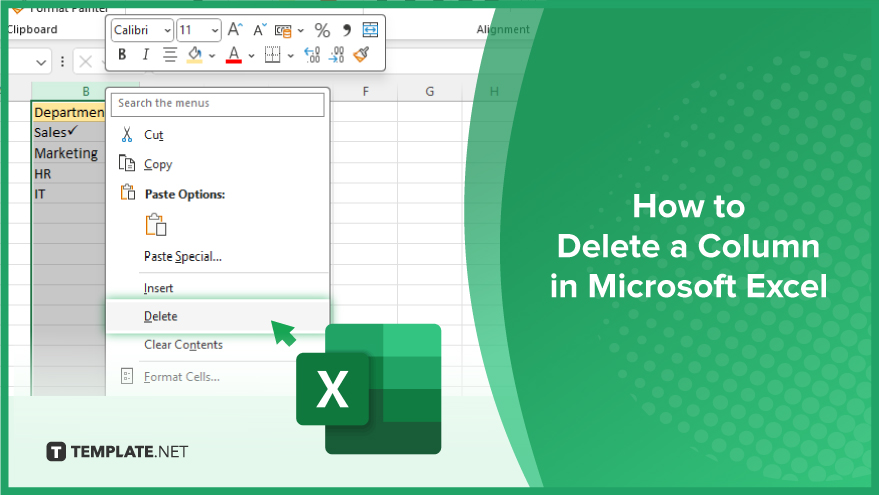
Task: Choose Copy from context menu
Action: pyautogui.click(x=218, y=164)
